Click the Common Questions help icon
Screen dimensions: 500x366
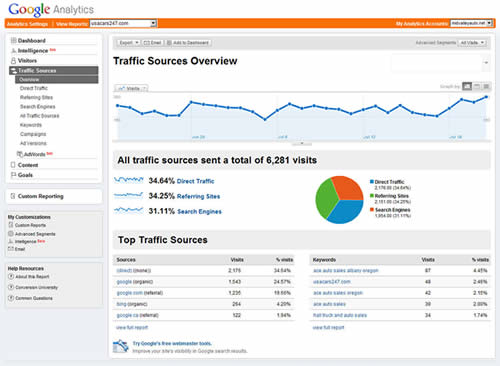(11, 298)
